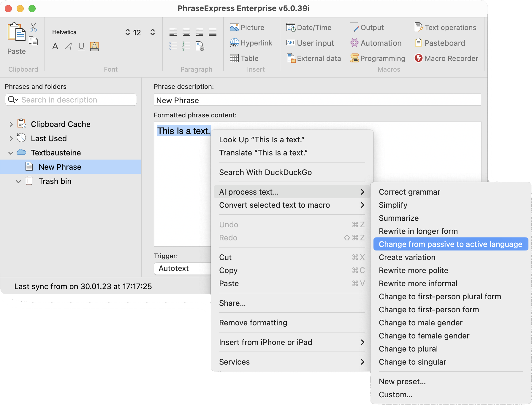Click the Paste clipboard icon
This screenshot has height=405, width=532.
pyautogui.click(x=16, y=32)
